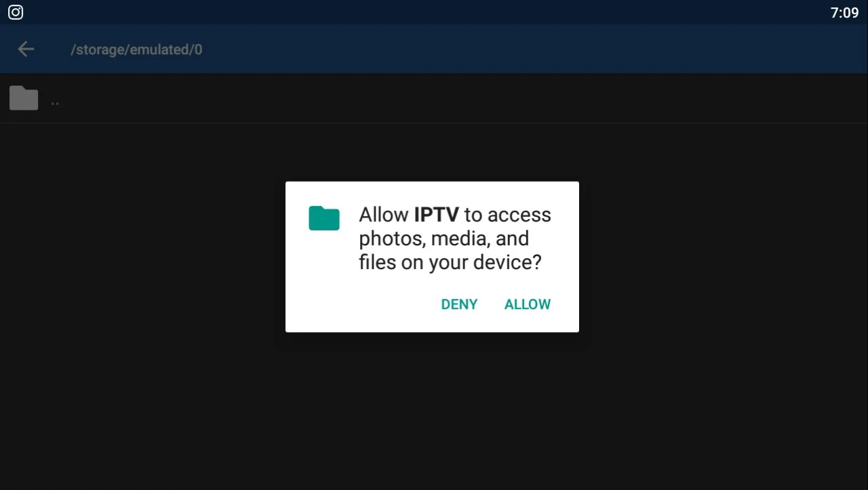Tap the back arrow in the toolbar
The image size is (868, 490).
click(26, 49)
